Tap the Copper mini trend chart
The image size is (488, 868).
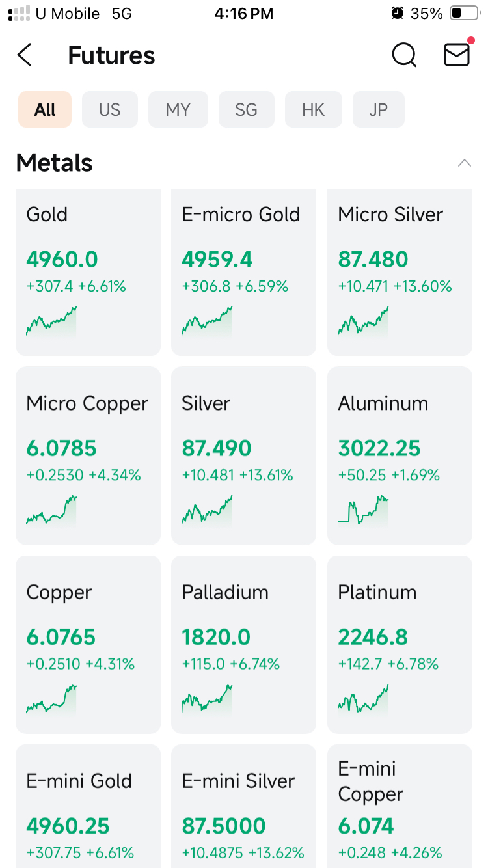pos(51,699)
